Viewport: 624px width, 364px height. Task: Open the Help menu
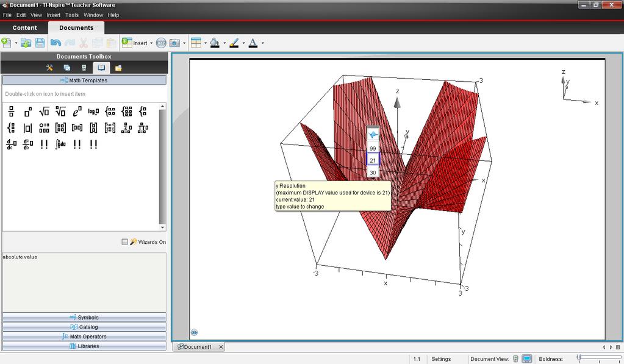(113, 15)
